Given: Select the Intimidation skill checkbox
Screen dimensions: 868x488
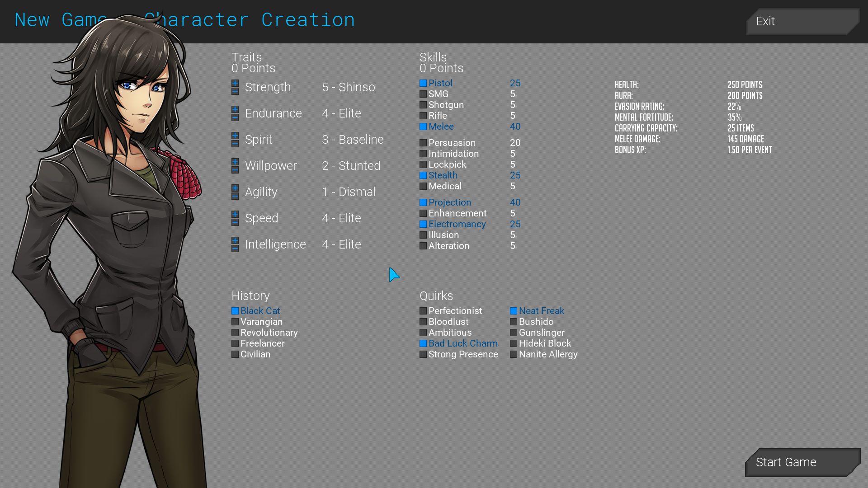Looking at the screenshot, I should [423, 154].
